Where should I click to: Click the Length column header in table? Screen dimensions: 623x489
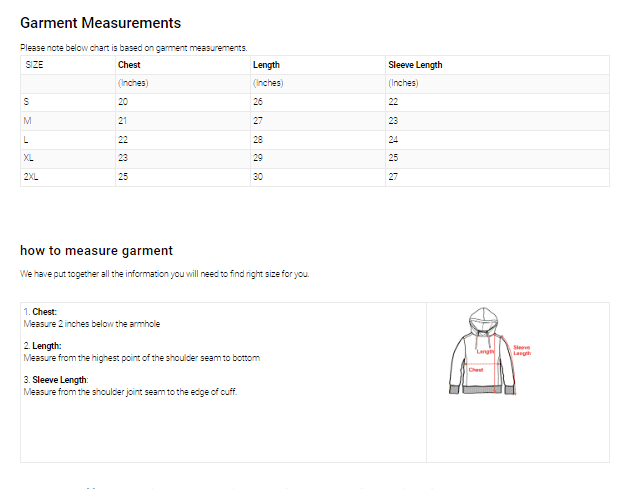(266, 65)
